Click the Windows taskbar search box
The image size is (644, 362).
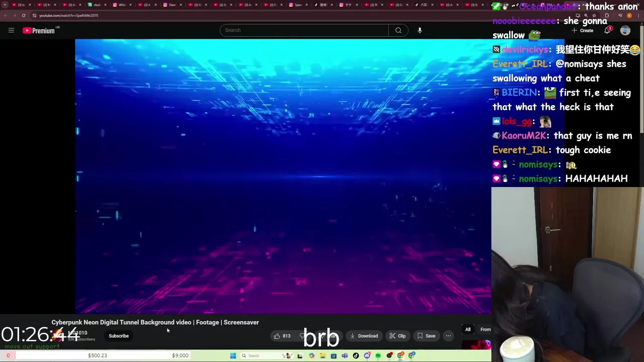pos(267,356)
